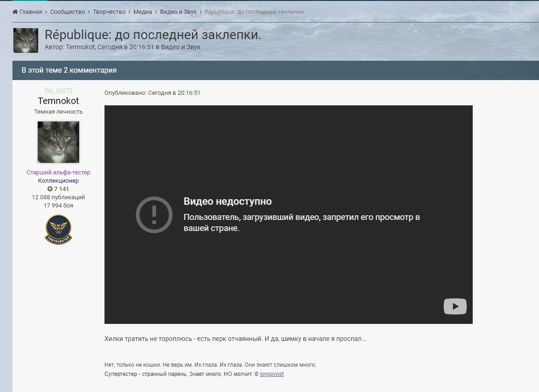Open Temnokot profile name in post sidebar
The image size is (539, 392).
pos(58,101)
